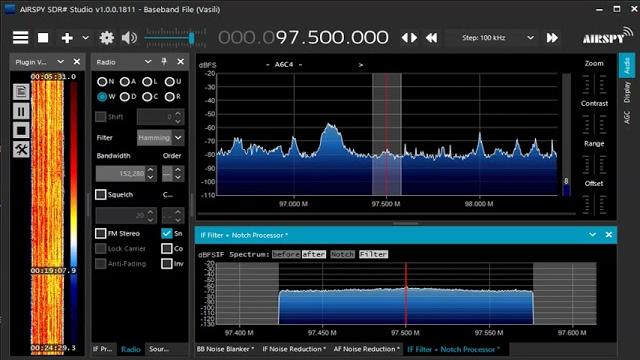Open the AF Noise Reduction tab
Screen dimensions: 640x360
(366, 349)
